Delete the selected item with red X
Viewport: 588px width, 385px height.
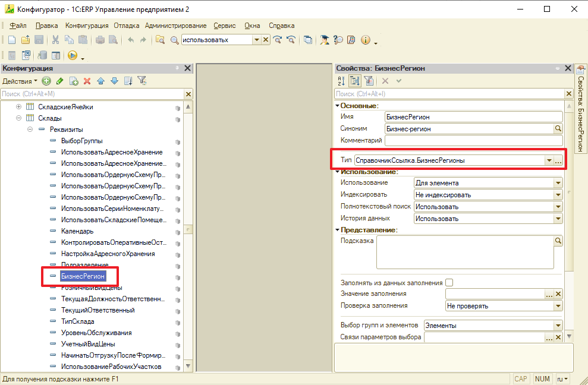(x=87, y=81)
